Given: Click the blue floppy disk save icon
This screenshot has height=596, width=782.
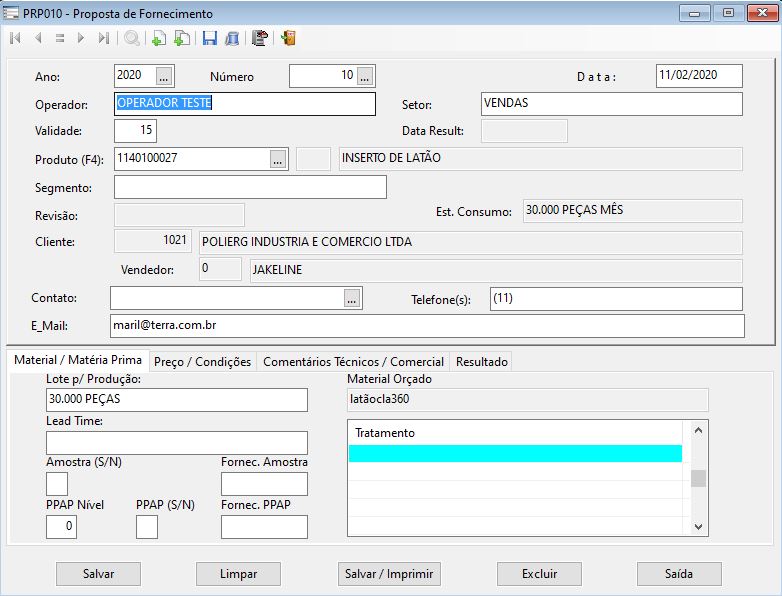Looking at the screenshot, I should click(x=209, y=38).
